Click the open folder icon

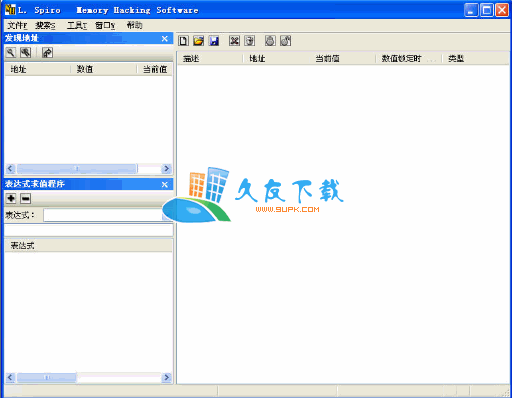(198, 41)
